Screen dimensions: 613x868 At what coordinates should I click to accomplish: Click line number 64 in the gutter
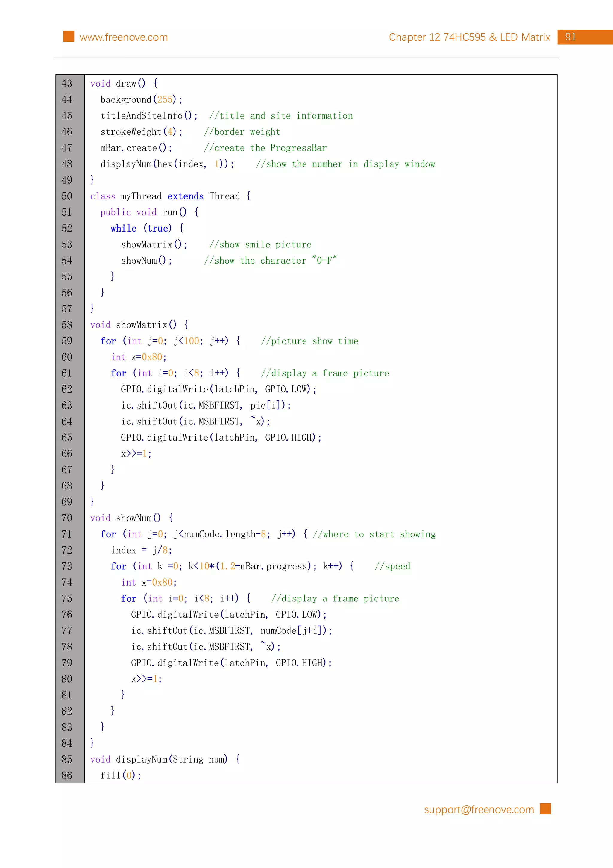[67, 421]
